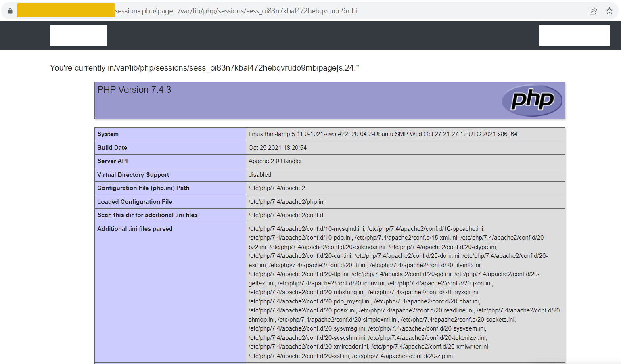Image resolution: width=621 pixels, height=364 pixels.
Task: Select the Build Date row label
Action: tap(112, 148)
